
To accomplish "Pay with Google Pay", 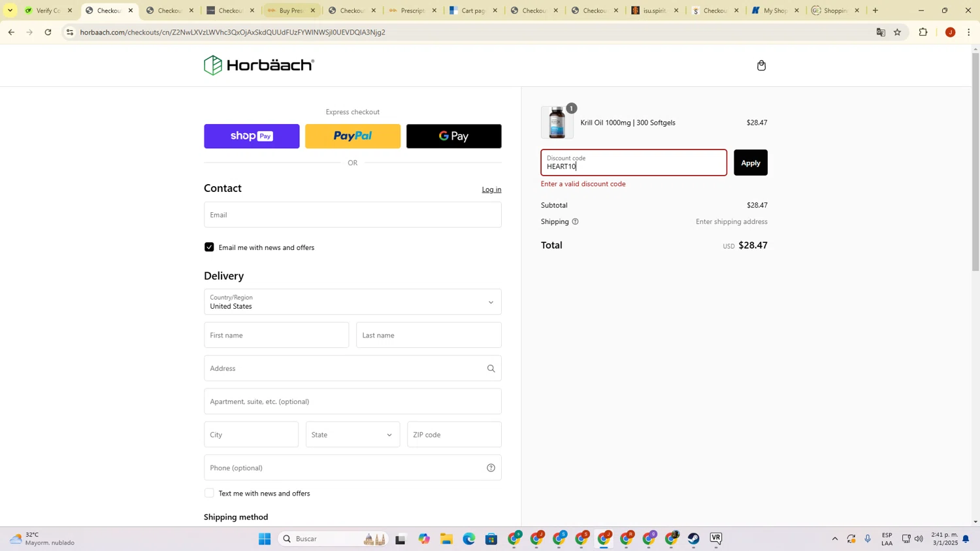I will (454, 136).
